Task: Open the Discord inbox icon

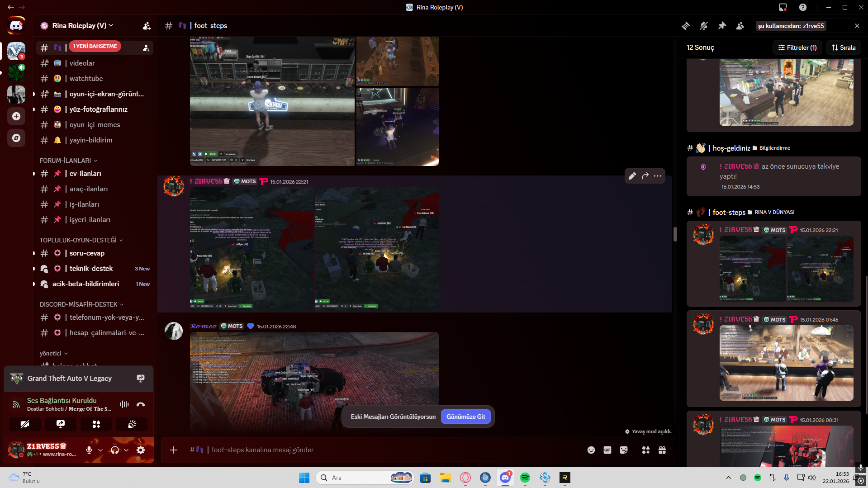Action: pos(783,7)
